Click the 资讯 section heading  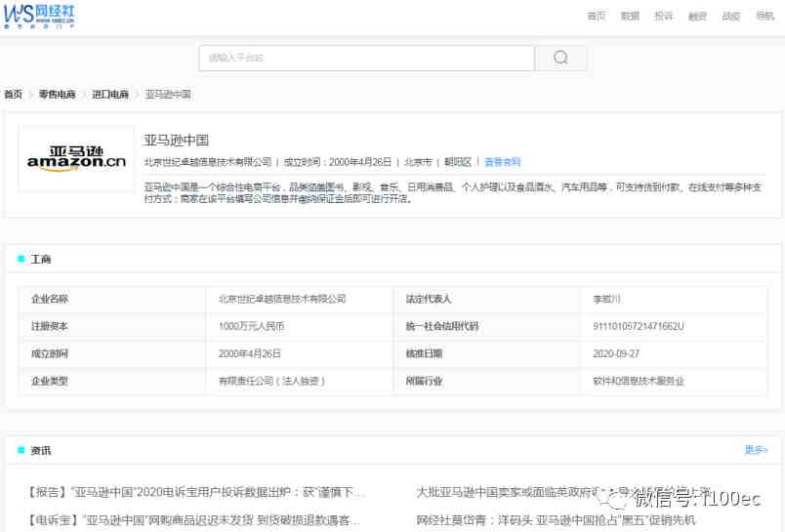[41, 450]
